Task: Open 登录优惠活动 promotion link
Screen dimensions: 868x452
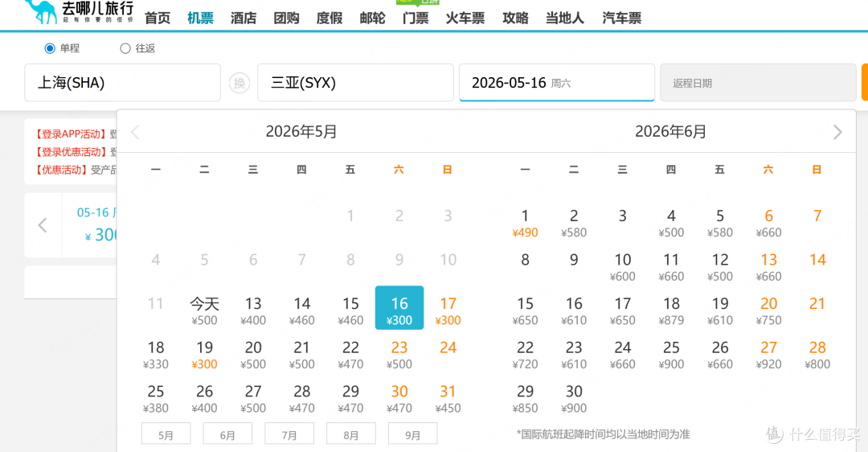Action: click(x=71, y=152)
